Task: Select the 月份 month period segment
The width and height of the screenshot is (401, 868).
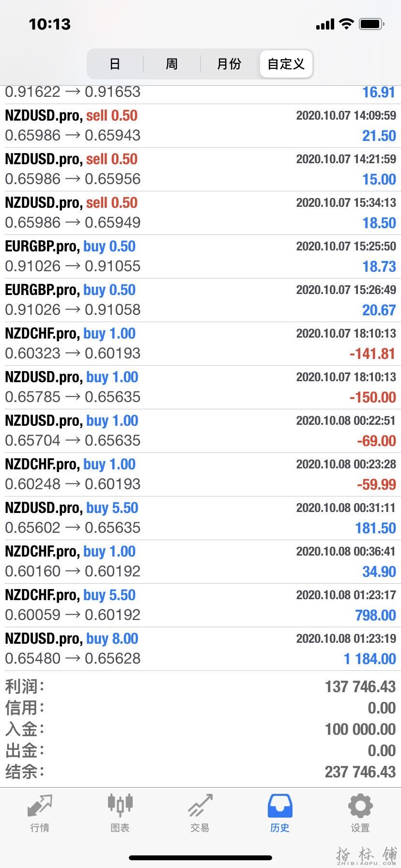Action: [x=229, y=64]
